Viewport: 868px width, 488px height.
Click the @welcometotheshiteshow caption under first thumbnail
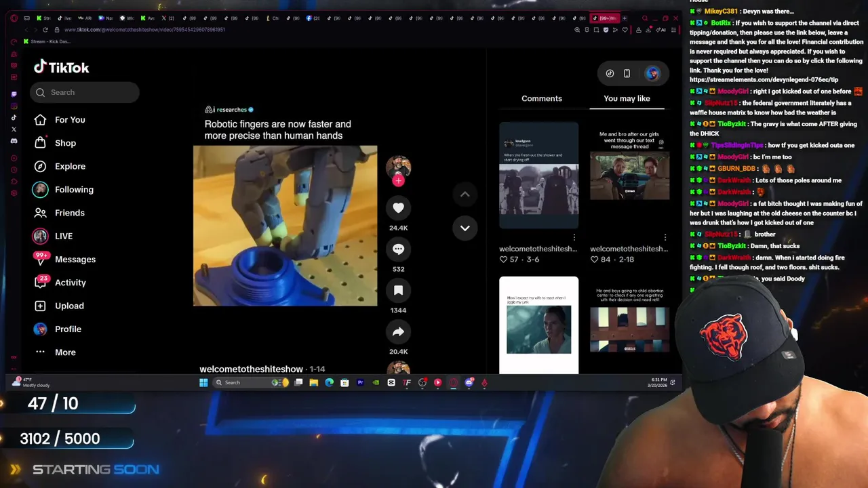click(x=538, y=249)
